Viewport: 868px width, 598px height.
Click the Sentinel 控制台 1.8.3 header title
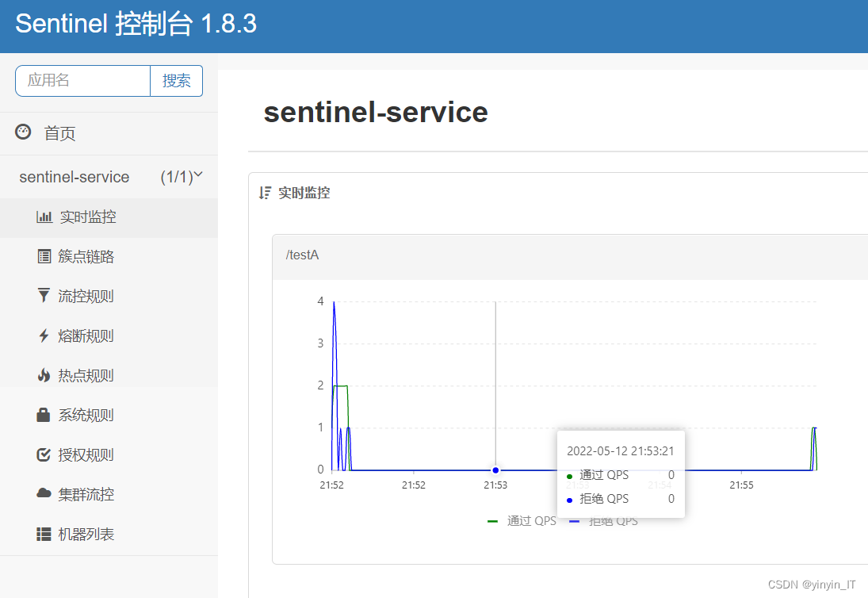pos(136,24)
